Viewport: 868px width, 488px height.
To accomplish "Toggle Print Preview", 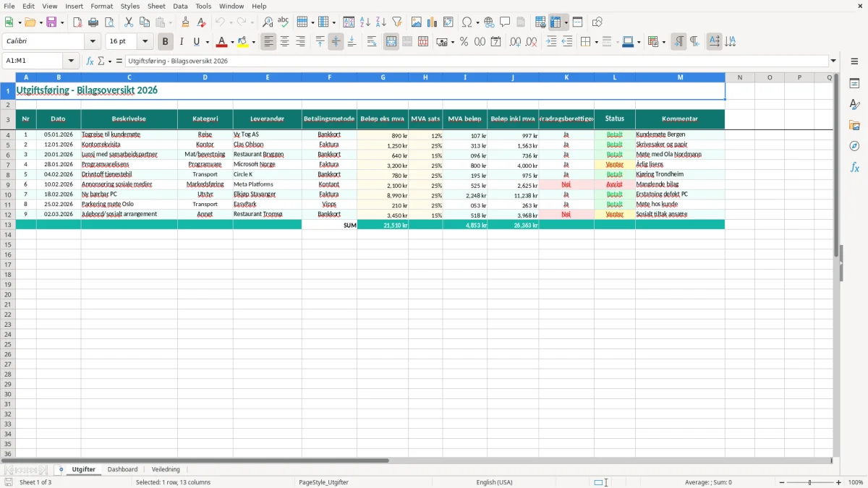I will pos(109,22).
